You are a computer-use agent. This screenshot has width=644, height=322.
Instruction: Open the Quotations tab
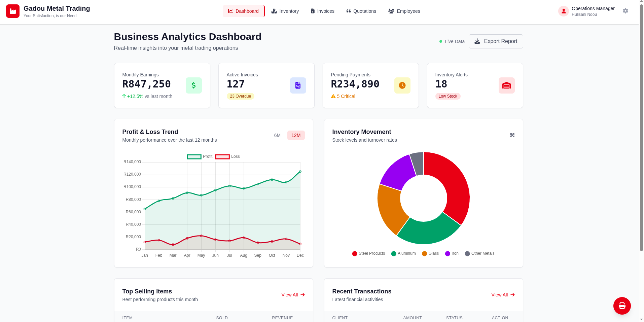click(361, 11)
